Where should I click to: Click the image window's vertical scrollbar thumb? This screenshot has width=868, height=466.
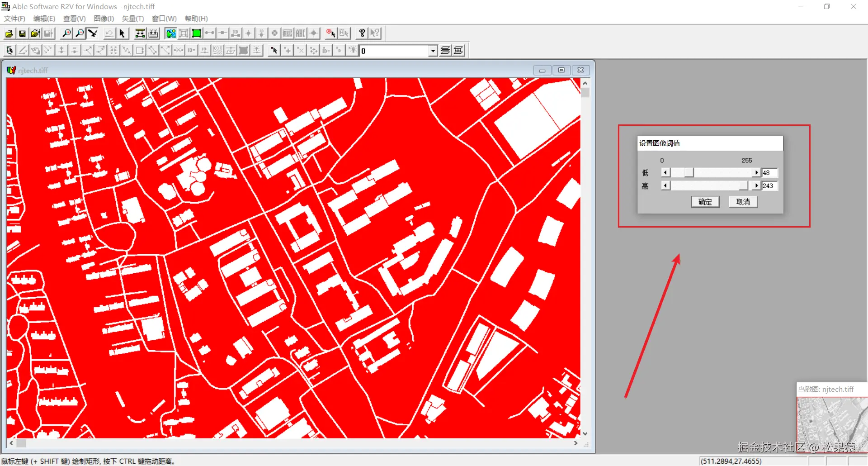pyautogui.click(x=585, y=93)
